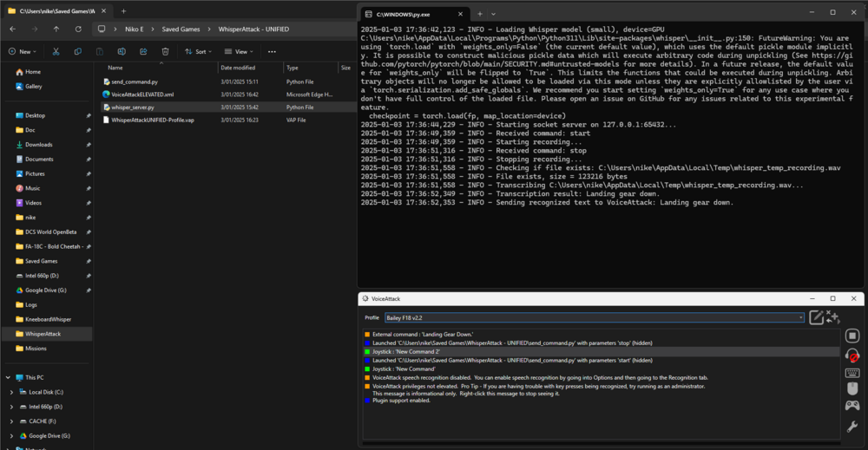Click VoiceAttack's edit profile pencil icon
This screenshot has height=450, width=868.
816,317
